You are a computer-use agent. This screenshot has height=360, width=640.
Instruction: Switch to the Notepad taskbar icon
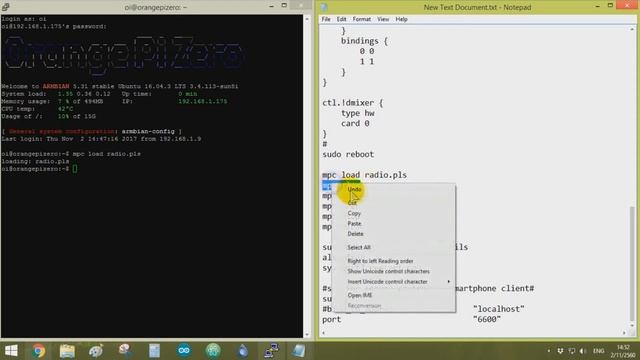pos(298,351)
